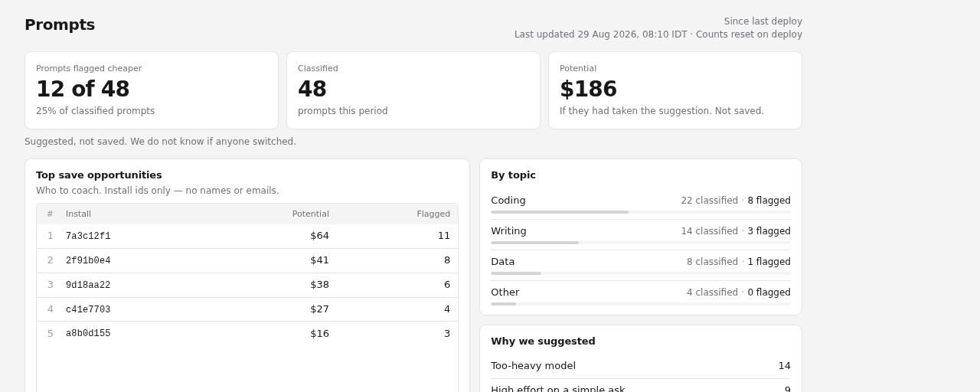Open the Potential summary card
The height and width of the screenshot is (392, 980).
pos(675,90)
